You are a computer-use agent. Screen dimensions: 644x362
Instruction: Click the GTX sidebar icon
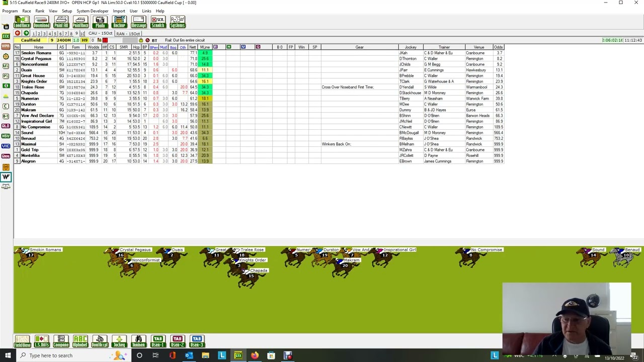[x=6, y=36]
